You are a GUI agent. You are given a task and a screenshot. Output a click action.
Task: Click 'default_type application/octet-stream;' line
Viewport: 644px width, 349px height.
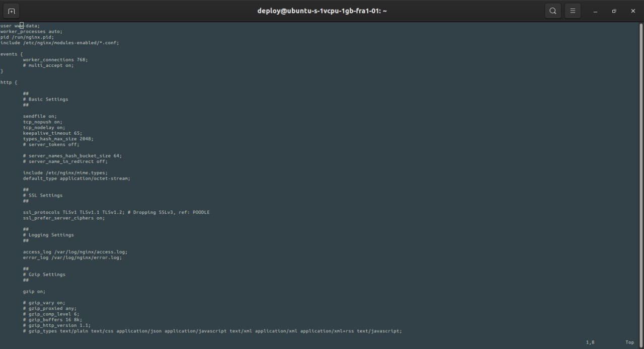(76, 179)
